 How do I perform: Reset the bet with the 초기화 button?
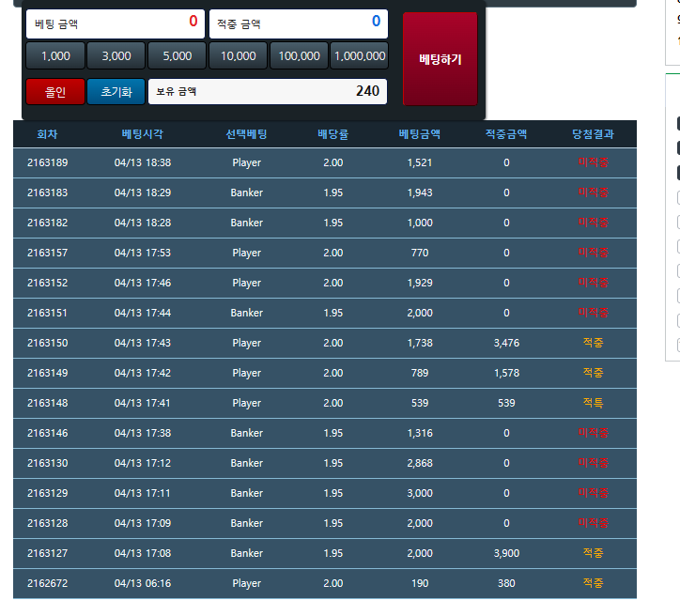[116, 92]
